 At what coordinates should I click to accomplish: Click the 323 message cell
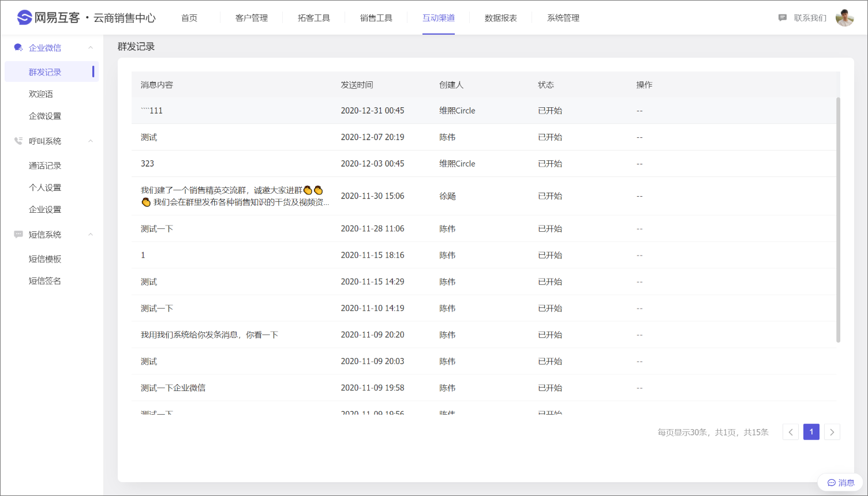pyautogui.click(x=148, y=164)
